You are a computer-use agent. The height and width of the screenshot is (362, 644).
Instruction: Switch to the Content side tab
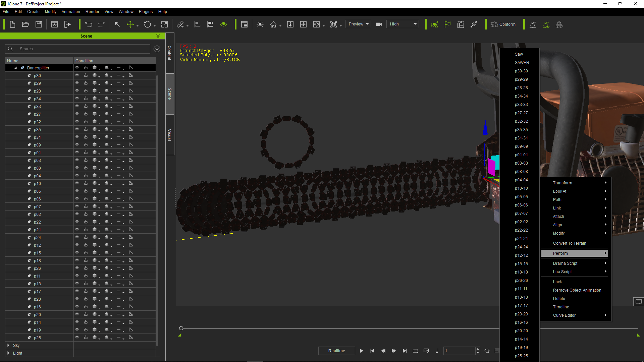(x=170, y=53)
